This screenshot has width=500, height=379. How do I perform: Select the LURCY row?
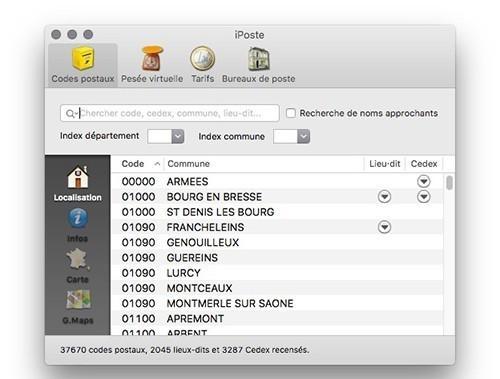tap(278, 273)
